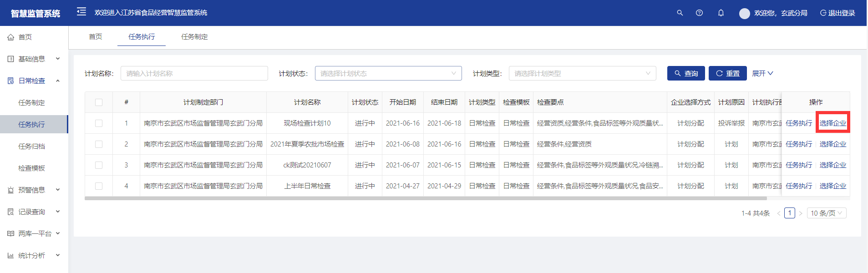Change the 10 条/页 page size selector

click(826, 213)
